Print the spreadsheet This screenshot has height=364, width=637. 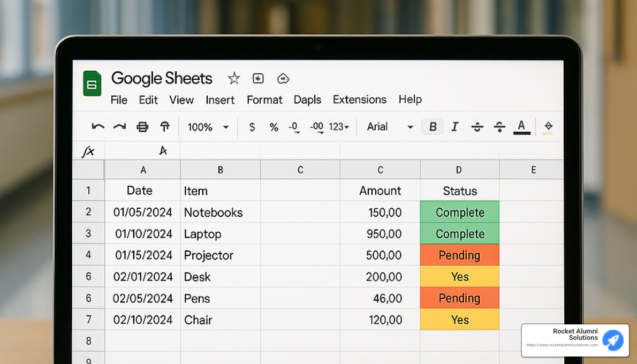point(142,127)
